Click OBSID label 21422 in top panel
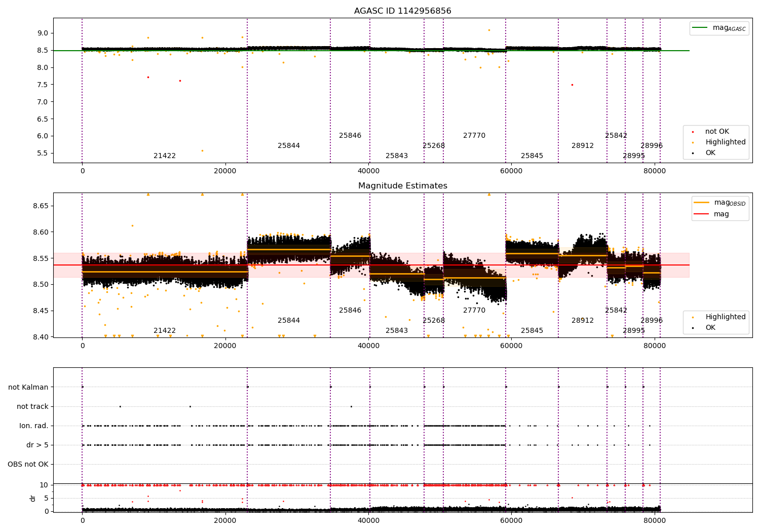 165,156
